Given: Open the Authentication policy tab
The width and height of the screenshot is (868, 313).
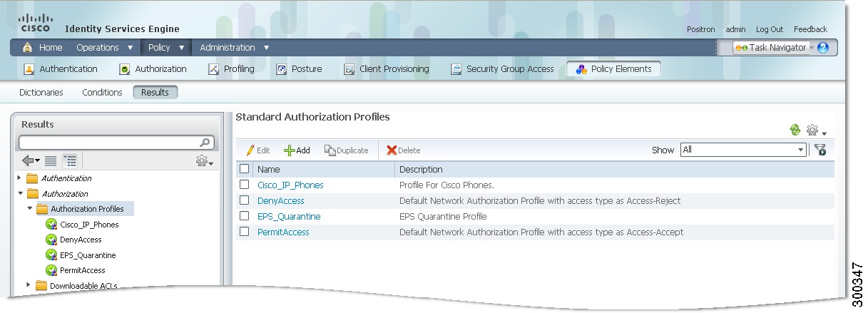Looking at the screenshot, I should point(61,69).
